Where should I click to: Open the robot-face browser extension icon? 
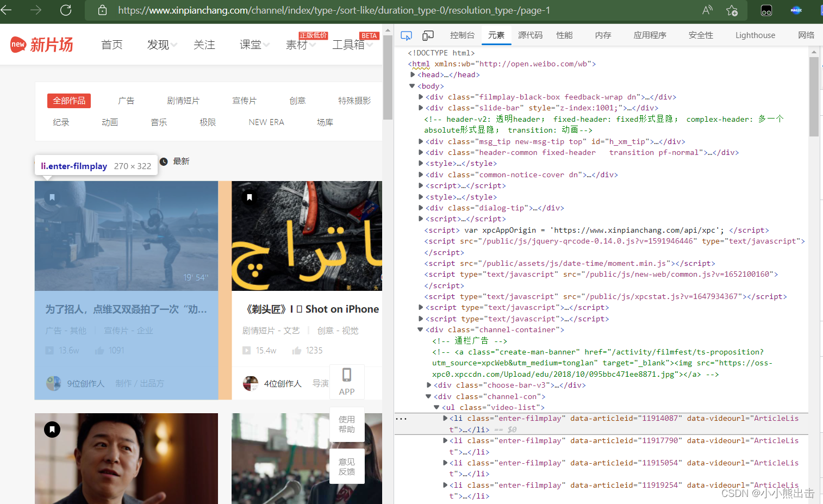(x=766, y=10)
